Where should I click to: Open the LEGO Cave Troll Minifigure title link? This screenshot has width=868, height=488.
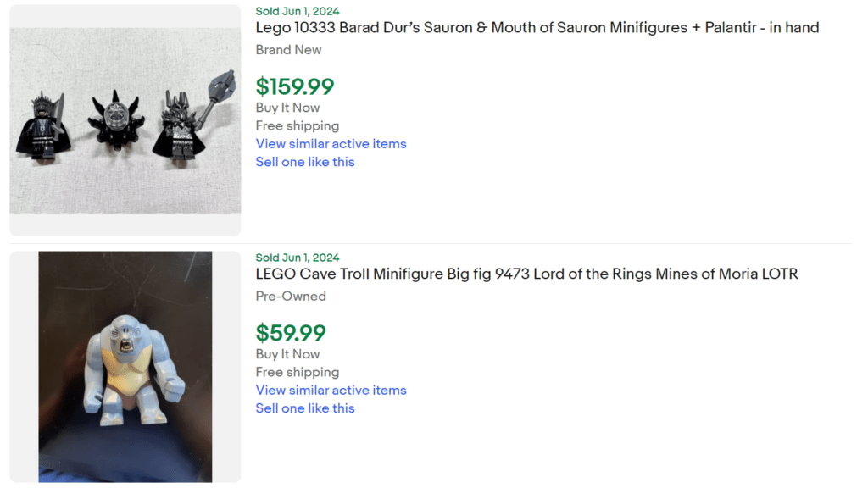click(x=526, y=274)
